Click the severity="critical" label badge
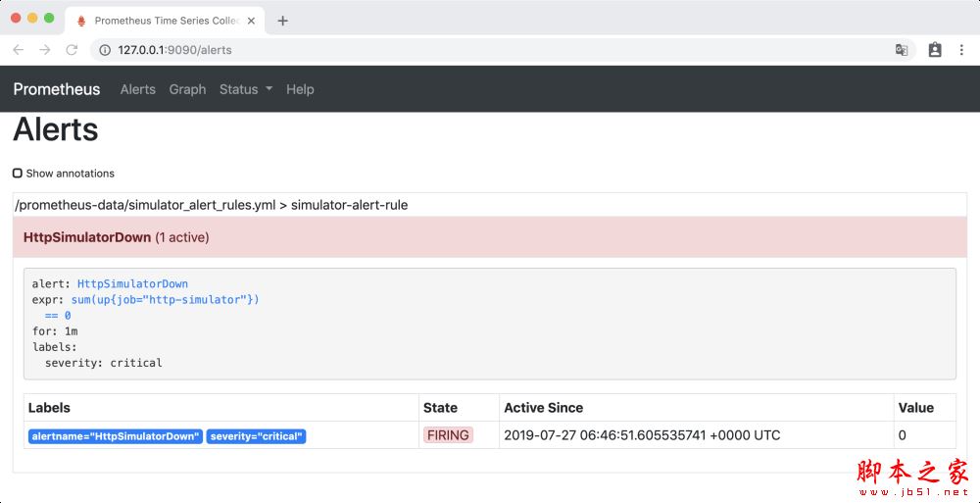This screenshot has height=503, width=980. point(256,436)
